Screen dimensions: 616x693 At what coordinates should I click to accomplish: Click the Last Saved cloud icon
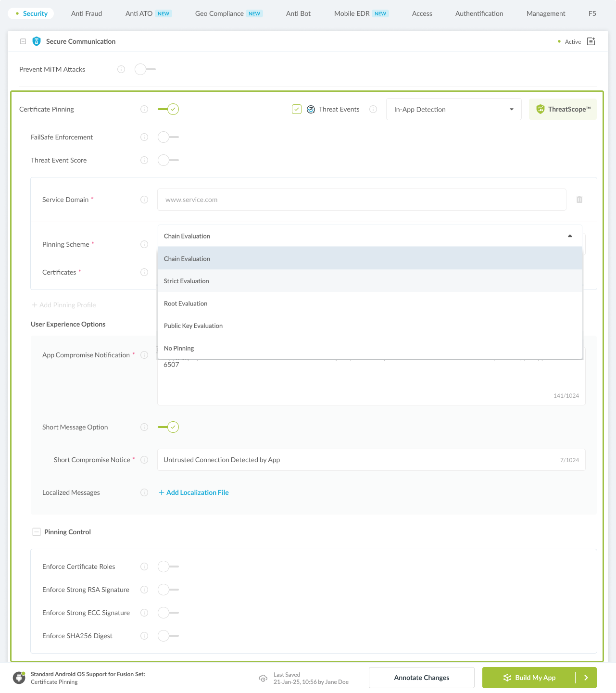(263, 678)
